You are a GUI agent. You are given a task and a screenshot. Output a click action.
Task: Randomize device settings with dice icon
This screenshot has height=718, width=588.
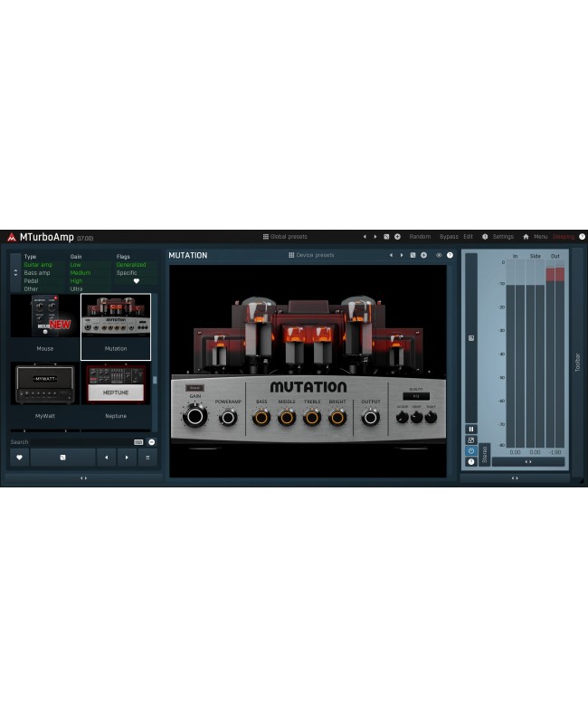pyautogui.click(x=413, y=255)
